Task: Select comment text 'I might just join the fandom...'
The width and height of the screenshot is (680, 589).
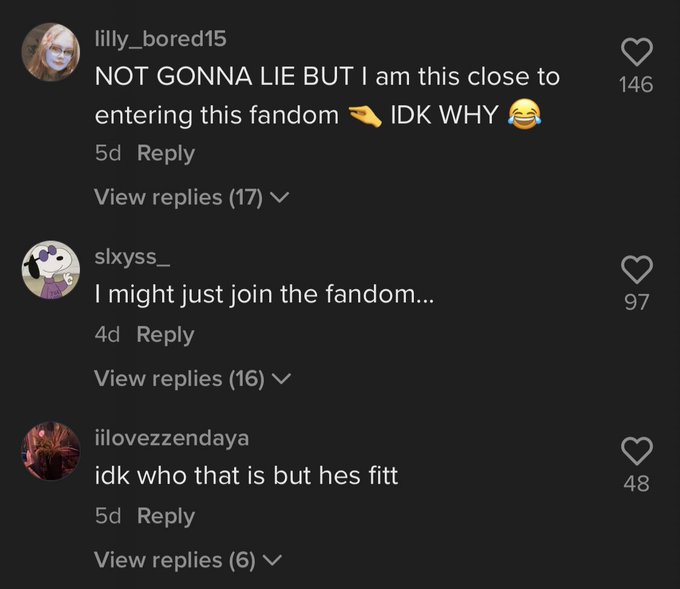Action: click(264, 295)
